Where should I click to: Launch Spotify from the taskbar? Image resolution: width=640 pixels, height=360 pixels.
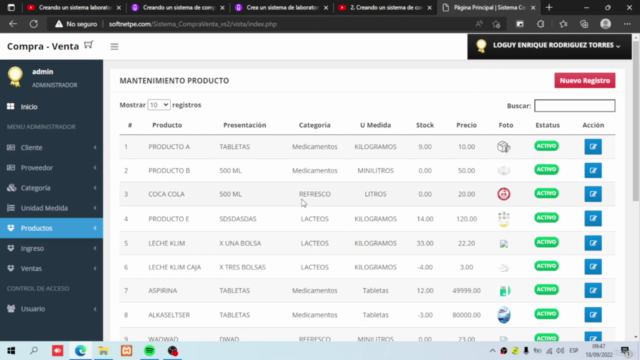click(149, 351)
